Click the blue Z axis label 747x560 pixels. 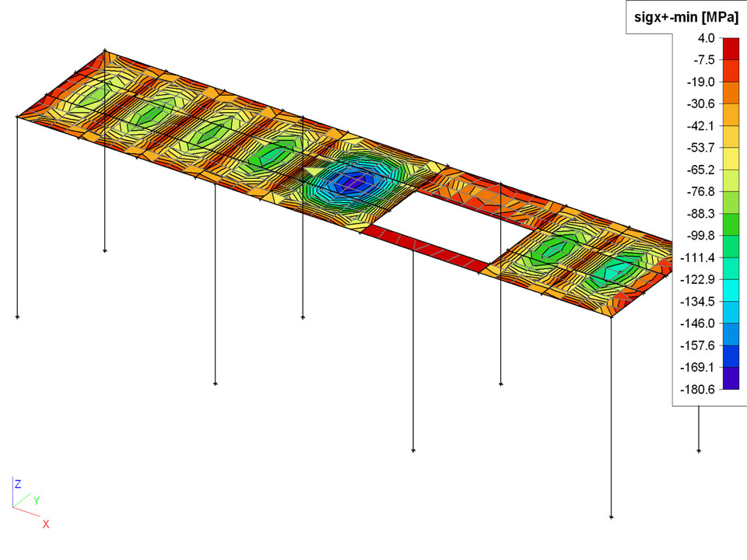18,484
